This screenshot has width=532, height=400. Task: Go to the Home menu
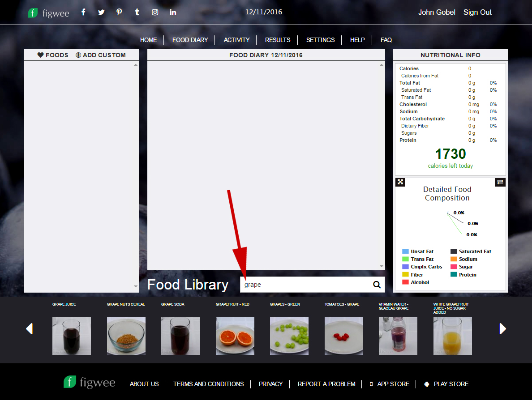click(149, 40)
